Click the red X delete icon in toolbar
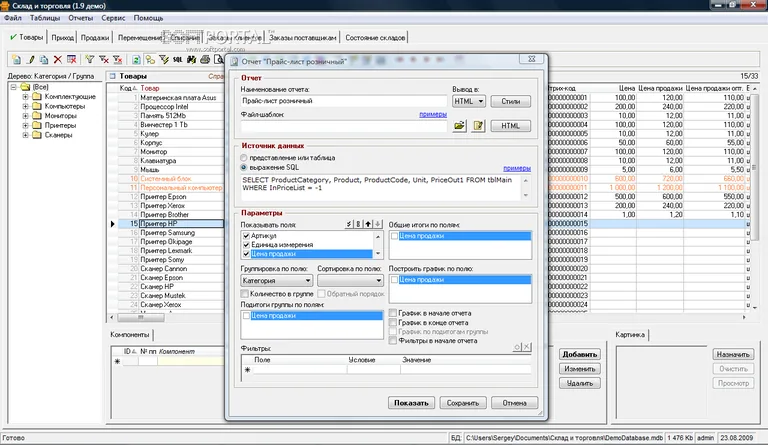768x445 pixels. coord(56,59)
